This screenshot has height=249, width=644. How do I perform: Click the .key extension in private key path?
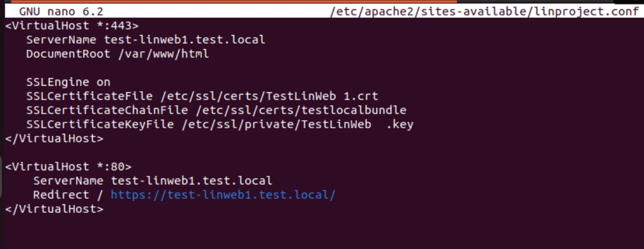[x=400, y=124]
